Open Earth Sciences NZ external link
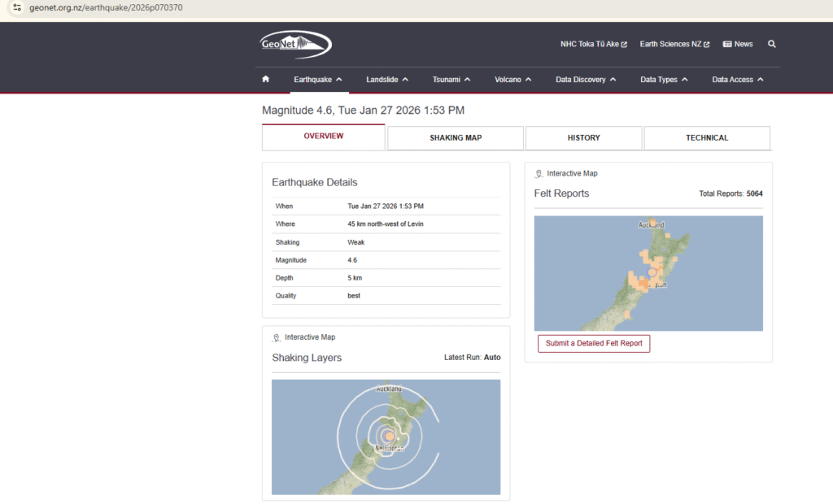The width and height of the screenshot is (833, 504). click(x=674, y=44)
